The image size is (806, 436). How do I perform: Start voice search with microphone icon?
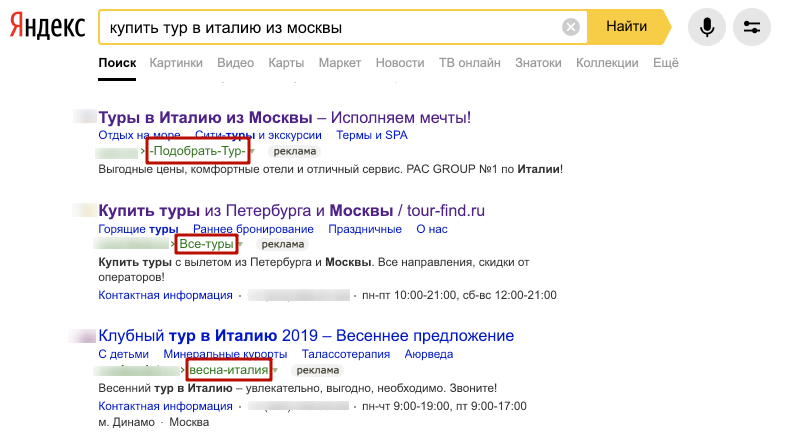pyautogui.click(x=707, y=27)
